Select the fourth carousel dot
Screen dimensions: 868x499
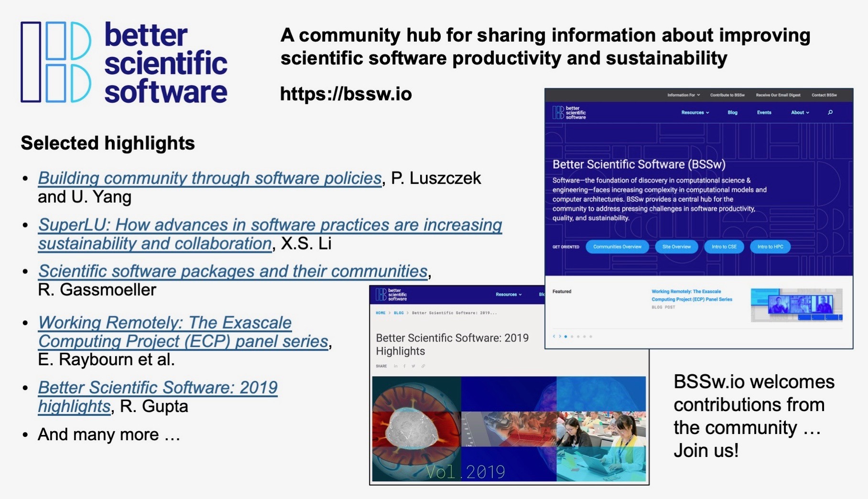pyautogui.click(x=585, y=336)
